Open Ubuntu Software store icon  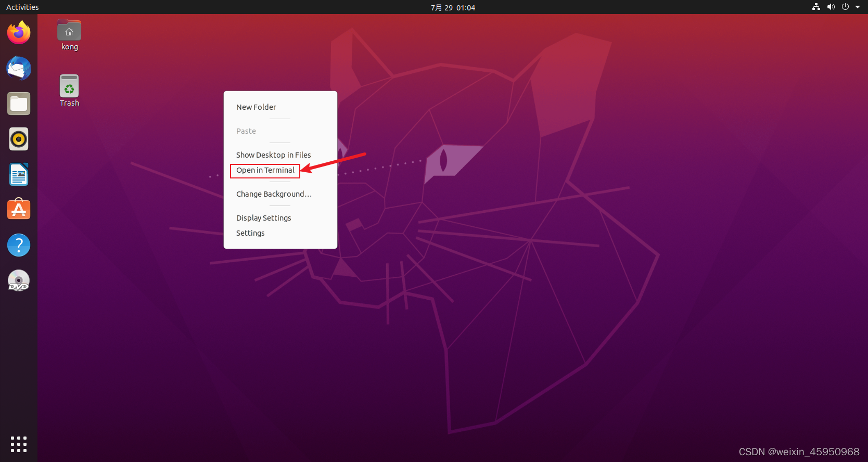19,210
